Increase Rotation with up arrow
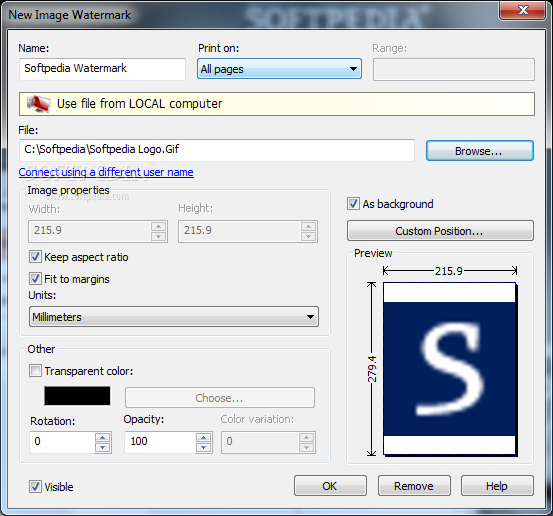 [x=103, y=437]
